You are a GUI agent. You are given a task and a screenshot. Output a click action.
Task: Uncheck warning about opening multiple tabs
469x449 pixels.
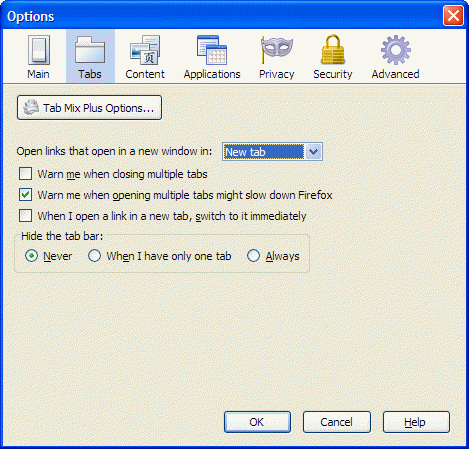click(26, 195)
